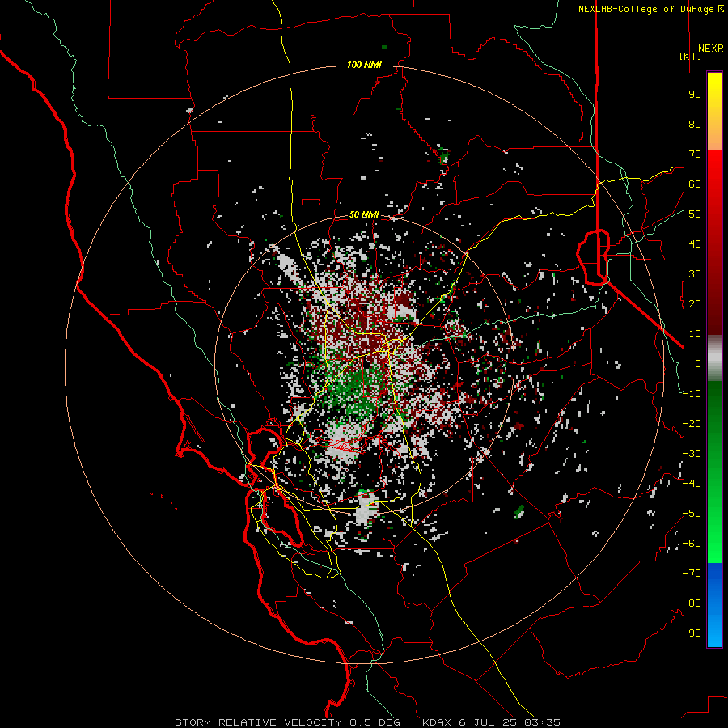Screen dimensions: 728x728
Task: Click the 0 scale value
Action: tap(698, 364)
